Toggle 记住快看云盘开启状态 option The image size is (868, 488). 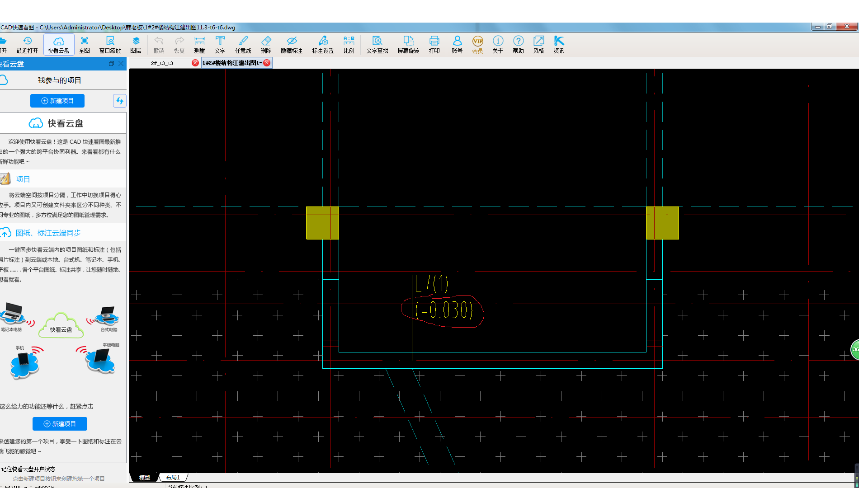click(x=28, y=469)
